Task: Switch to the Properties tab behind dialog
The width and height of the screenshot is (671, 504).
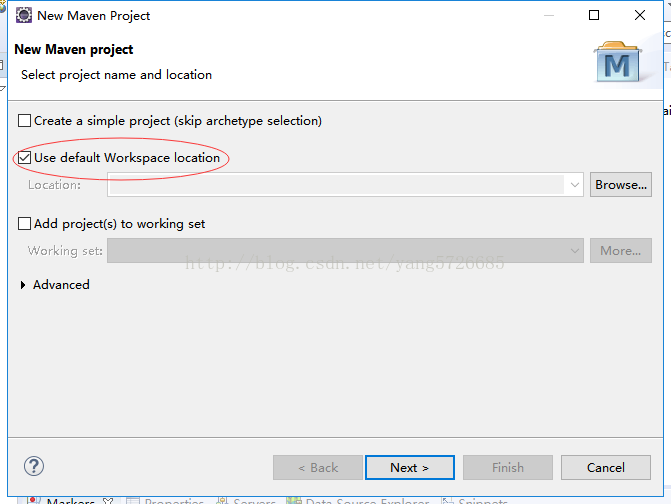Action: 165,501
